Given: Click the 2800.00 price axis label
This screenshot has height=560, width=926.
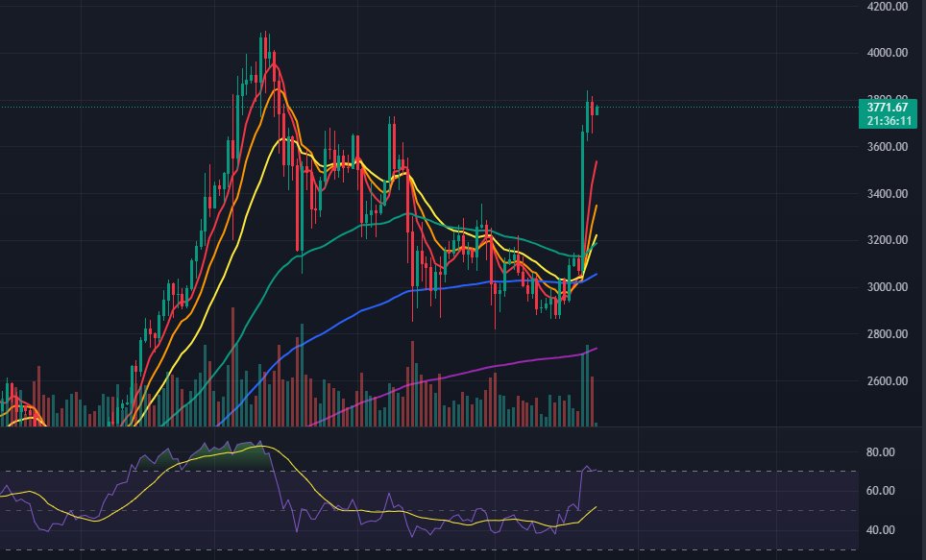Looking at the screenshot, I should [887, 333].
